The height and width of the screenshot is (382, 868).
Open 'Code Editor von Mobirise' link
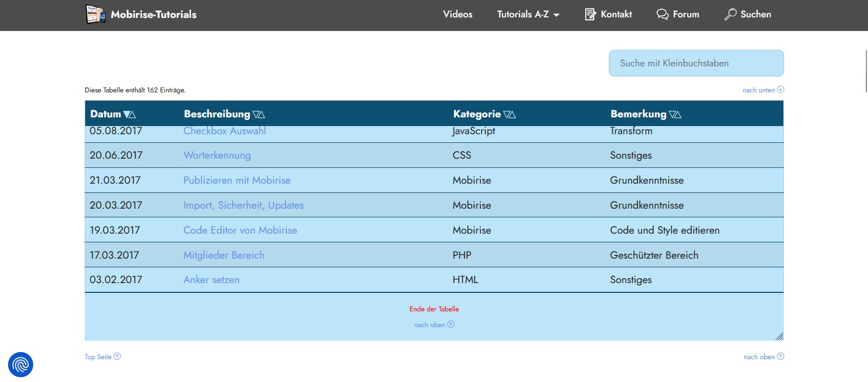pyautogui.click(x=240, y=230)
